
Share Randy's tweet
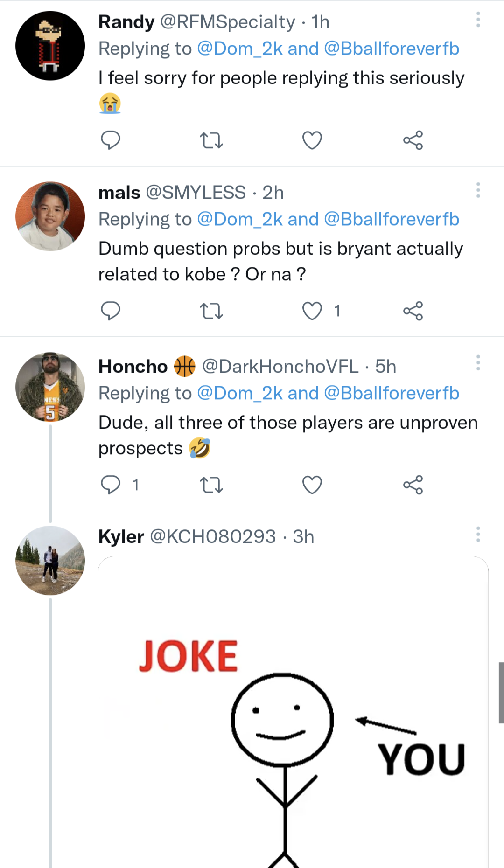coord(413,140)
